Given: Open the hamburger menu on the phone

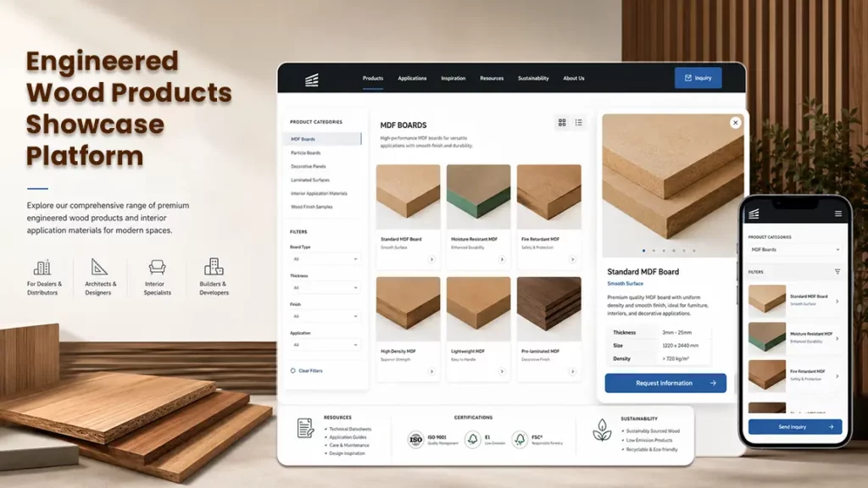Looking at the screenshot, I should coord(838,213).
